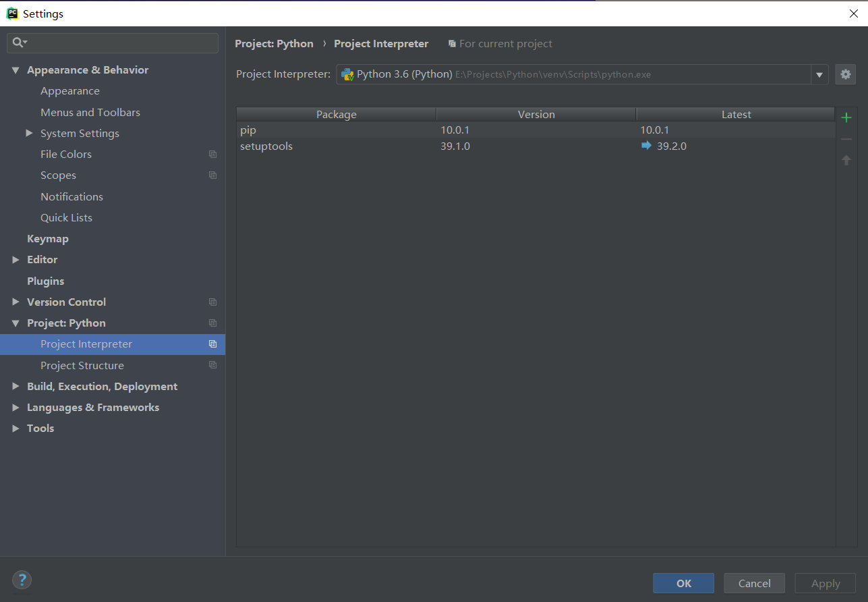Open Plugins settings

point(46,281)
